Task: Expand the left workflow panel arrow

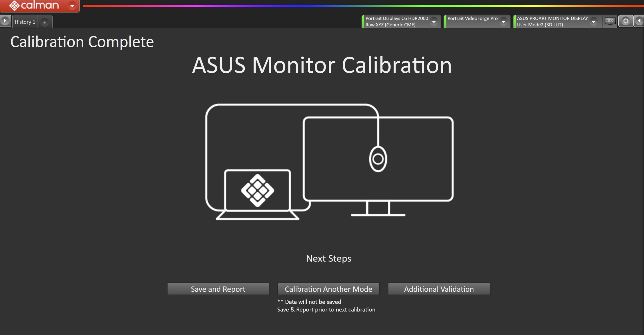Action: [x=5, y=21]
